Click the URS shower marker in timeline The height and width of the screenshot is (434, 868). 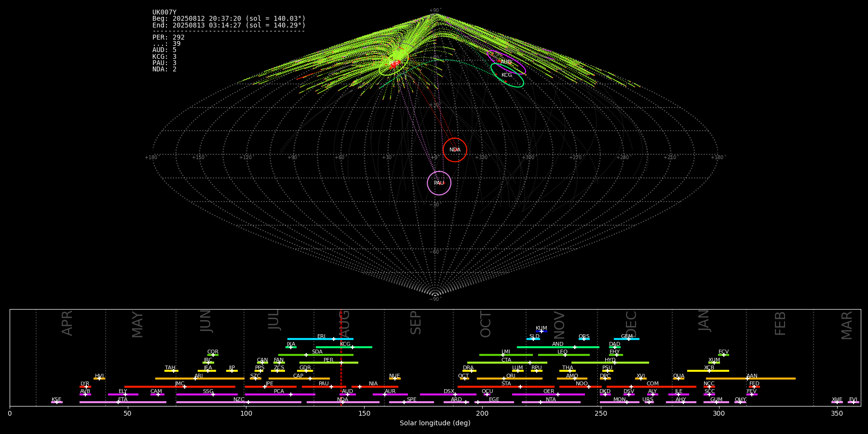pyautogui.click(x=649, y=402)
